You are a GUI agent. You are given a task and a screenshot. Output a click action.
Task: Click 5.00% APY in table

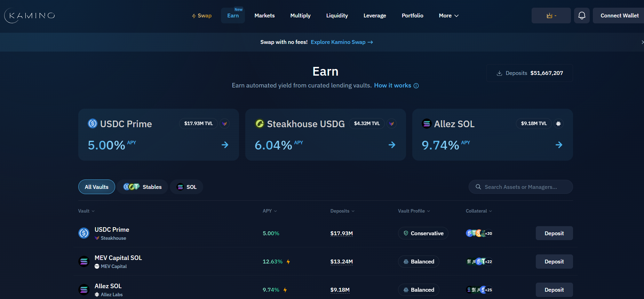(271, 233)
